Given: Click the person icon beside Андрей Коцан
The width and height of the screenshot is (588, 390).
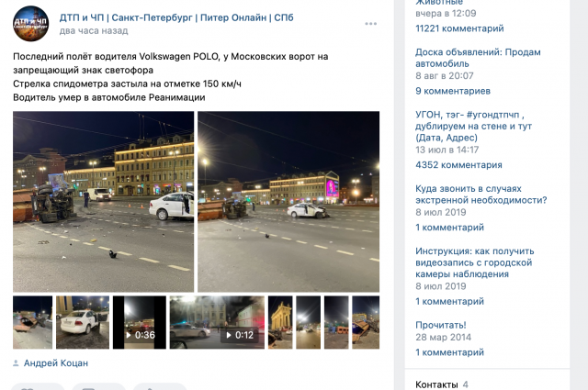Looking at the screenshot, I should 16,363.
